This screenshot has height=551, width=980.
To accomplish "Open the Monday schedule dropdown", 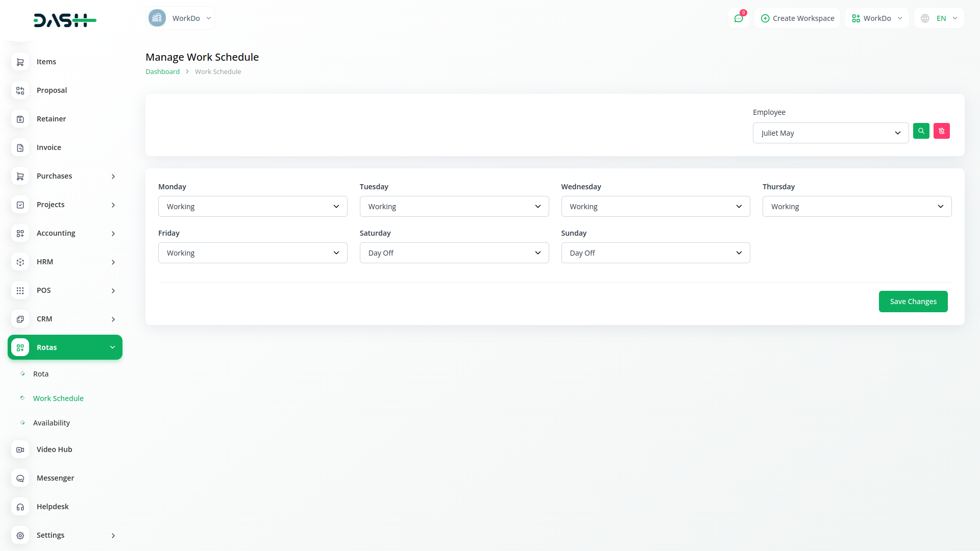I will click(253, 207).
